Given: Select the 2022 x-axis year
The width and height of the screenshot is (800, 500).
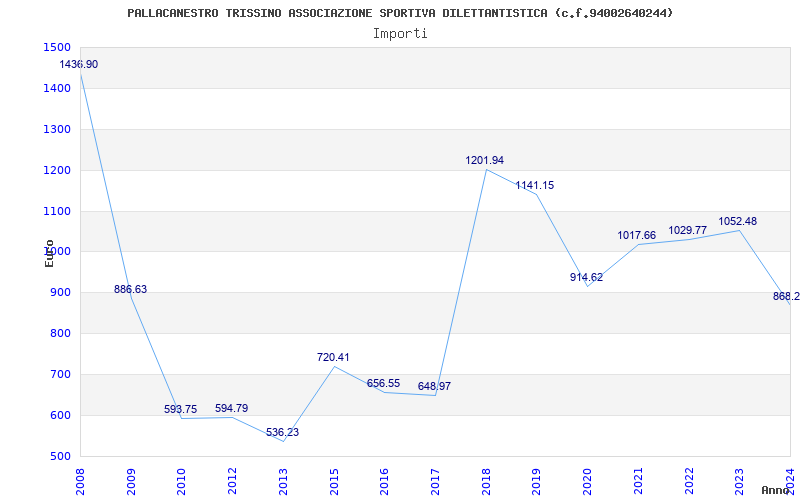Looking at the screenshot, I should coord(689,481).
